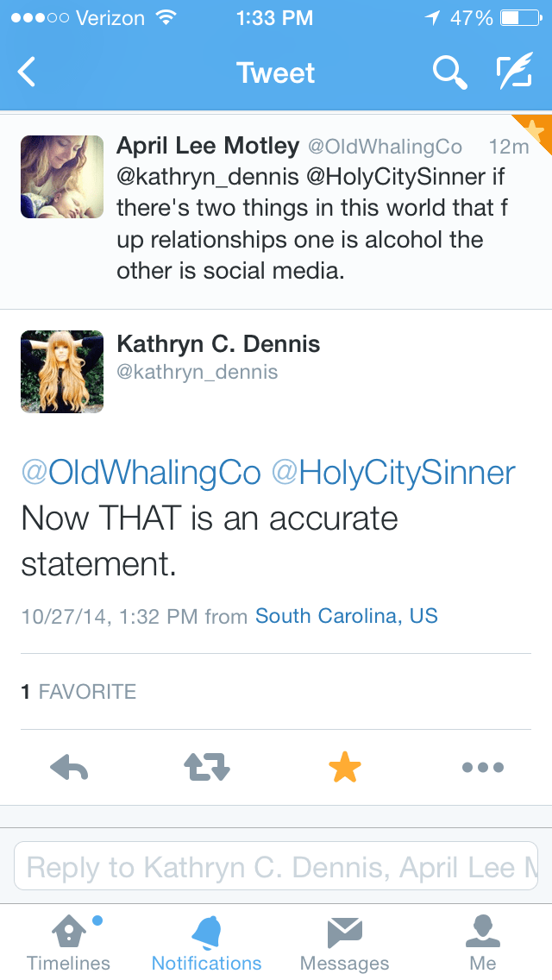Open Kathryn C. Dennis's profile name
Viewport: 552px width, 980px height.
[218, 344]
